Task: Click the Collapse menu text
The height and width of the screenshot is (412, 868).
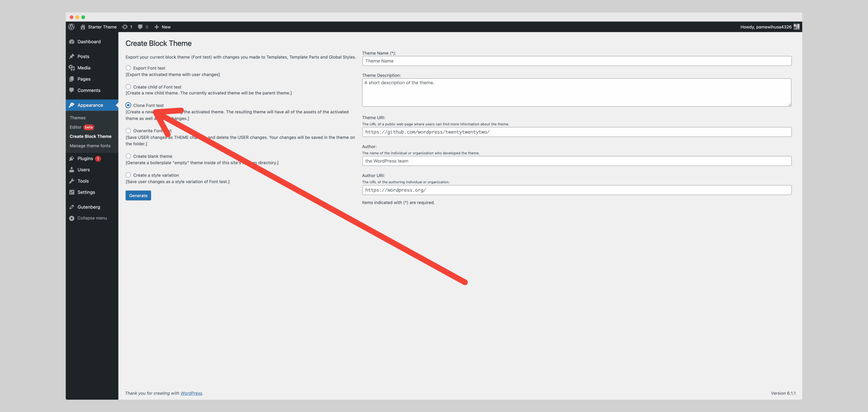Action: (x=92, y=218)
